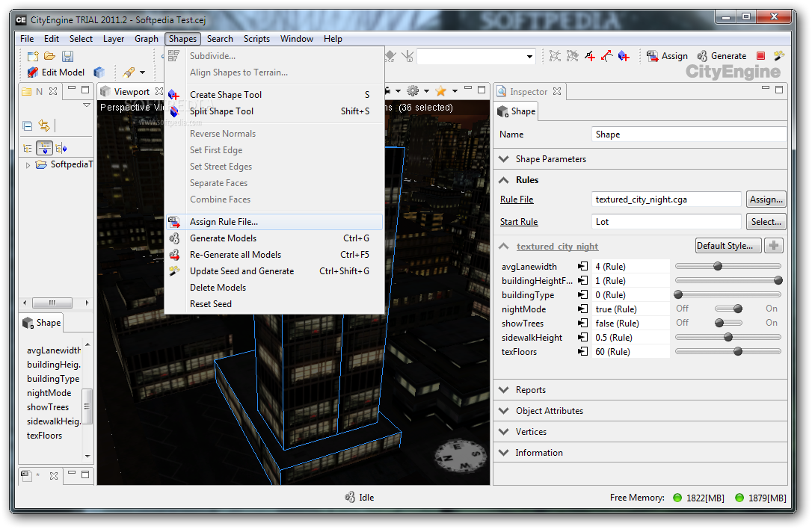
Task: Click the Viewport settings gear icon
Action: tap(413, 91)
